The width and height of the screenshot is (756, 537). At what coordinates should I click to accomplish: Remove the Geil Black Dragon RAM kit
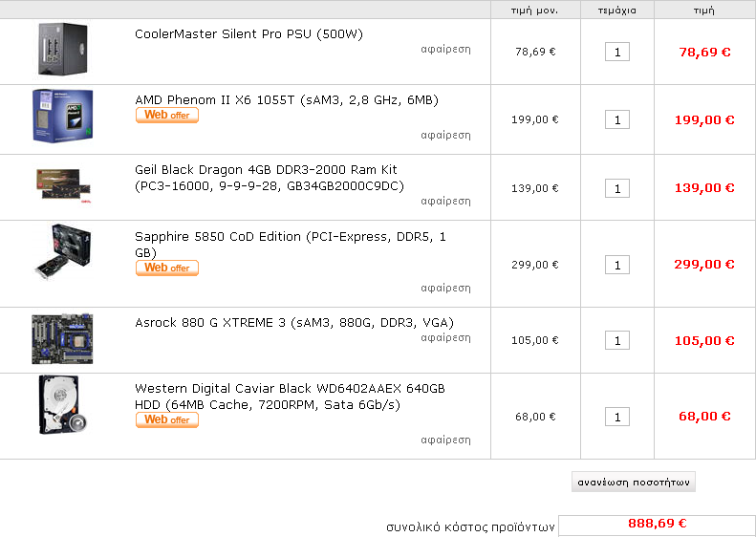(x=445, y=202)
